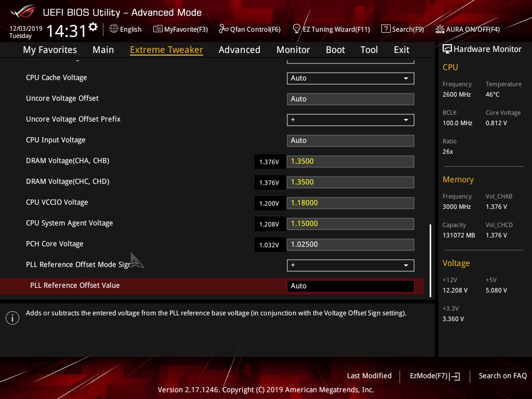The height and width of the screenshot is (399, 532).
Task: Click the 2600 MHz CPU frequency value
Action: click(x=456, y=95)
